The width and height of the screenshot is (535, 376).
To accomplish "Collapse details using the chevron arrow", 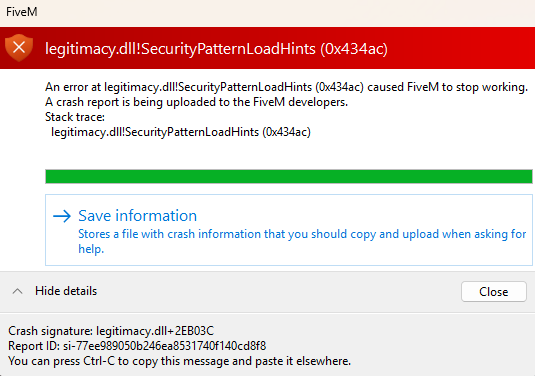I will pos(17,291).
